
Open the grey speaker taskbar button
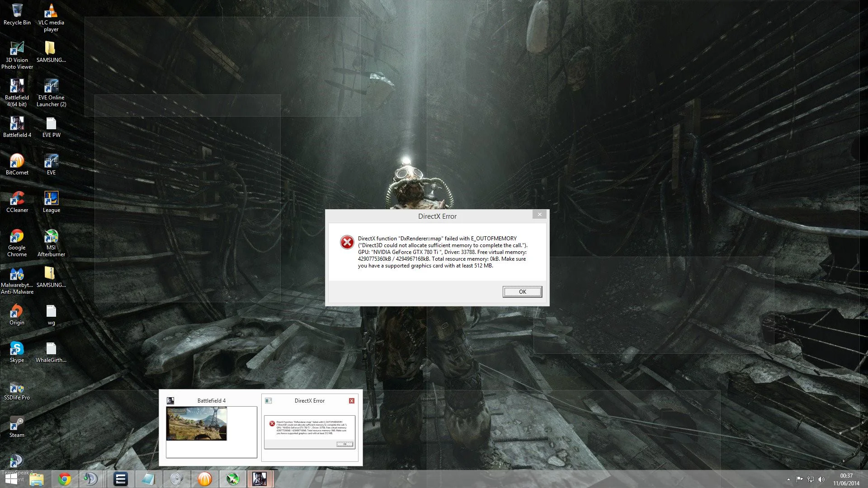tap(177, 479)
